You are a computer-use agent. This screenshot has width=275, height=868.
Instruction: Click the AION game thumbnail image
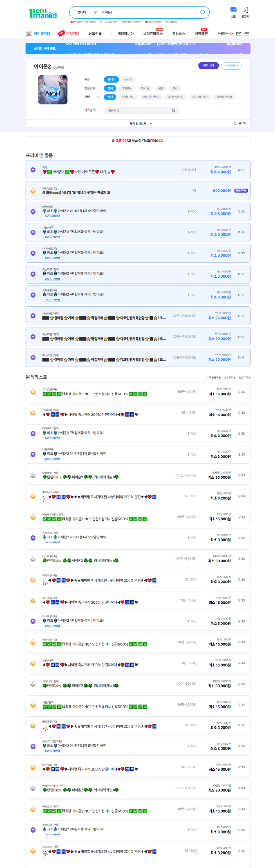pos(53,90)
